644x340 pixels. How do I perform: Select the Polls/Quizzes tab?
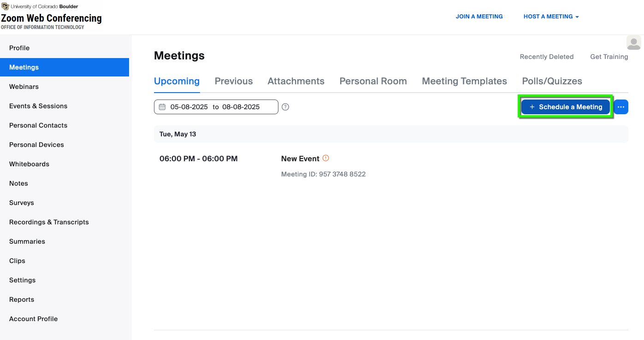pyautogui.click(x=552, y=81)
